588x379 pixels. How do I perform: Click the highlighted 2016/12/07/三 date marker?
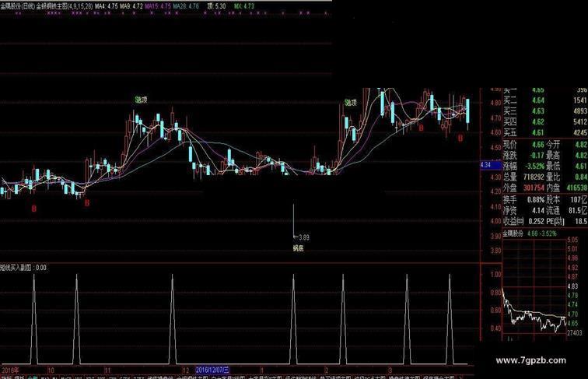coord(212,370)
